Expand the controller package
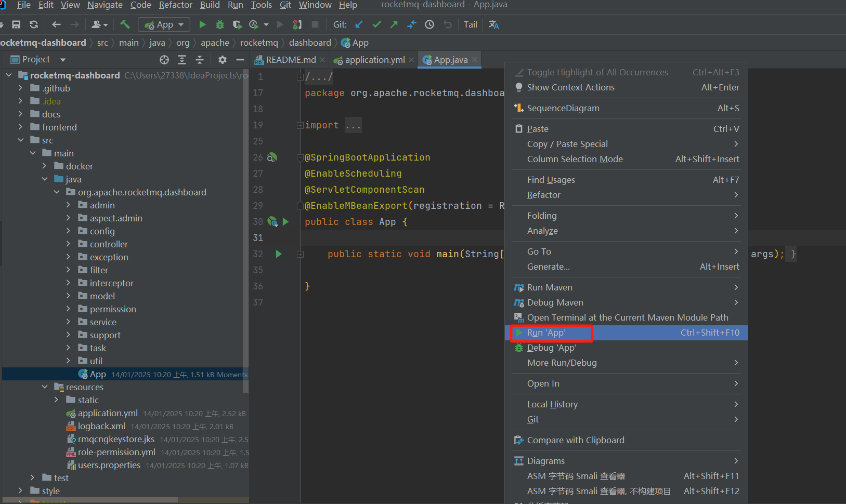 (x=69, y=244)
